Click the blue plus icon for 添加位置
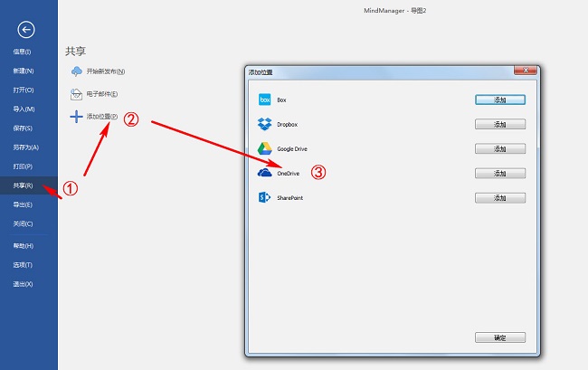 click(x=76, y=117)
